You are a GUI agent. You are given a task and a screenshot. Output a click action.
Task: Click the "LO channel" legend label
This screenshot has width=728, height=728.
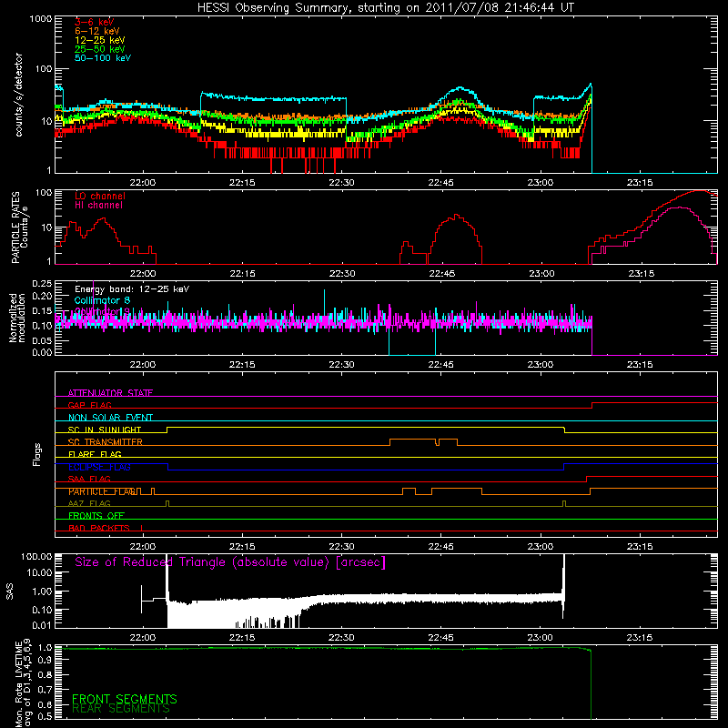click(100, 196)
